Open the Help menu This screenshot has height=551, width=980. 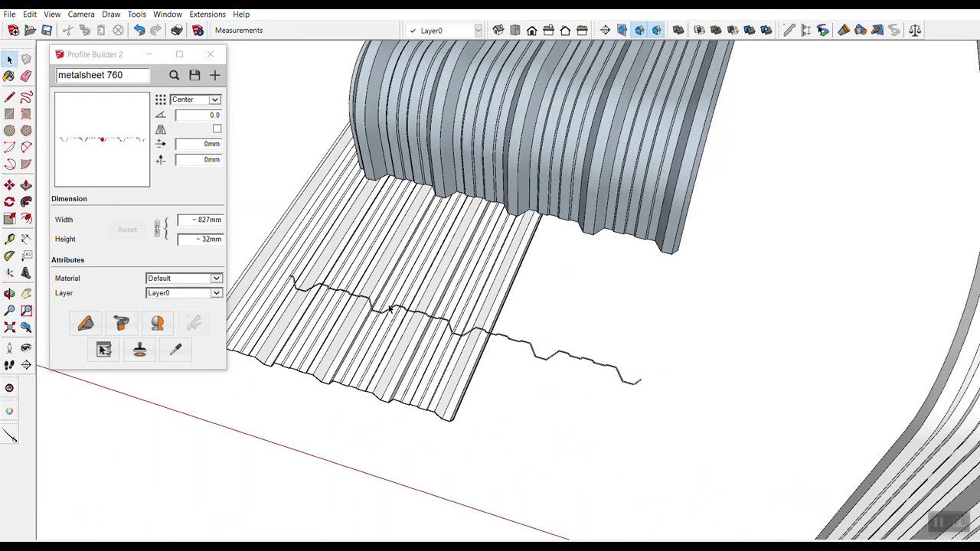point(241,14)
